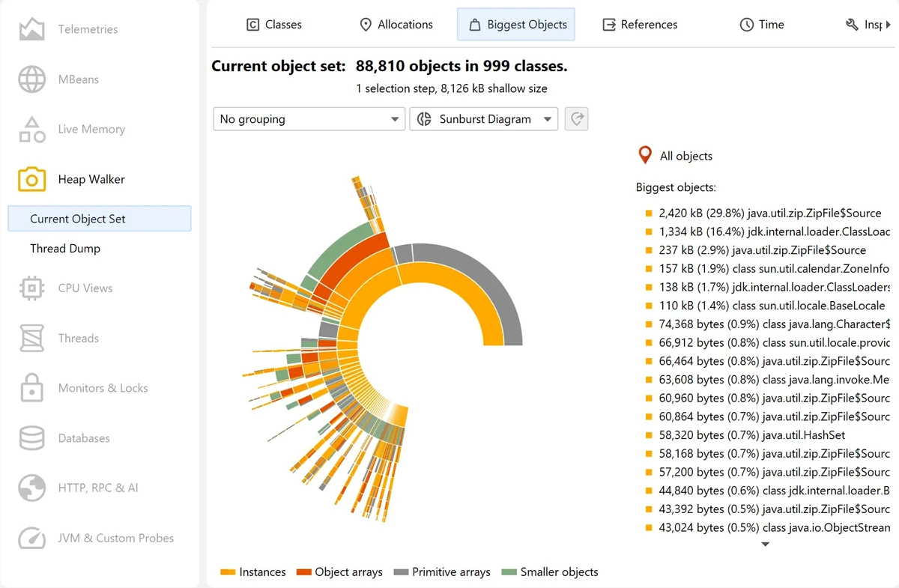899x588 pixels.
Task: Open the Telemetries section
Action: point(100,29)
